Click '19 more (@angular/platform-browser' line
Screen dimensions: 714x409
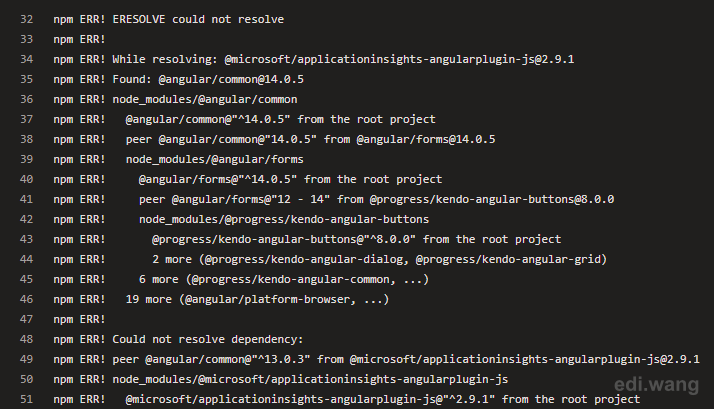coord(258,299)
